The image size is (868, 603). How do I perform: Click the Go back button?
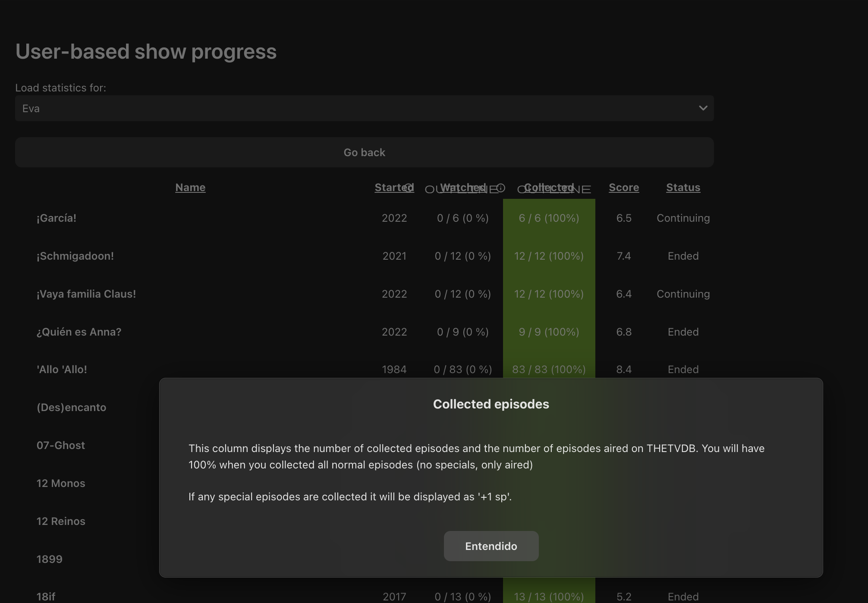(x=364, y=152)
